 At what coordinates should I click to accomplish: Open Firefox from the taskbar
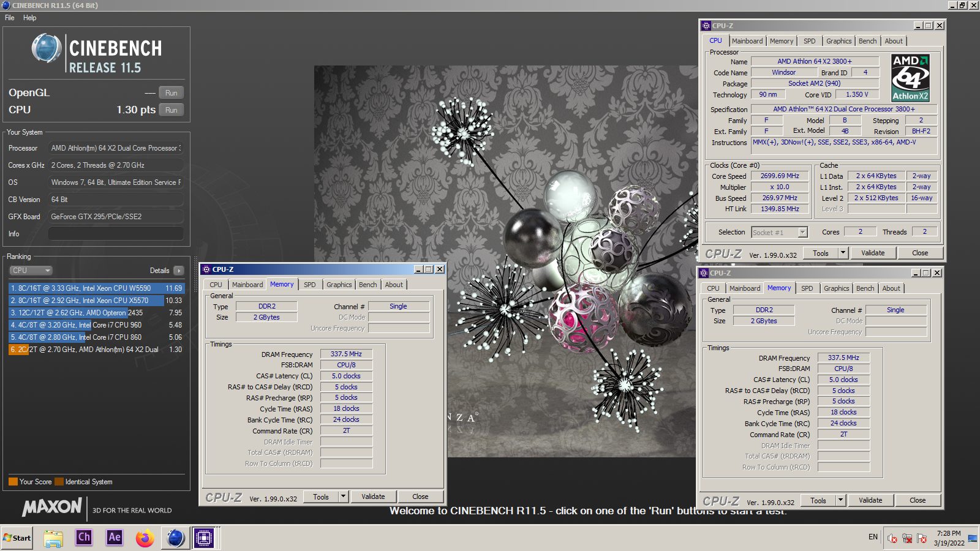click(x=145, y=538)
